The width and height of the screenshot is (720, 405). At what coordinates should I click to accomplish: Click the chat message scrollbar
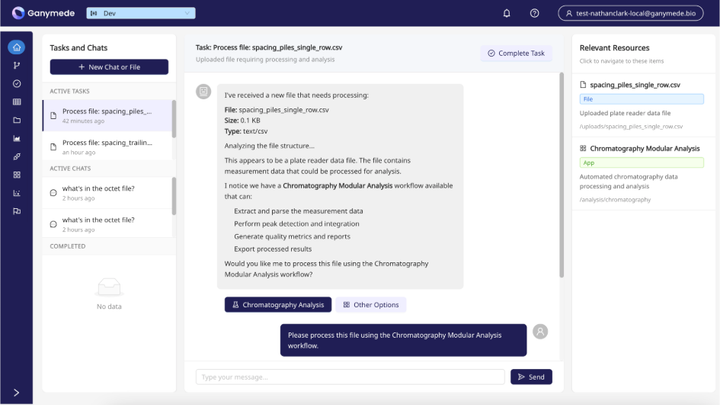(x=561, y=174)
